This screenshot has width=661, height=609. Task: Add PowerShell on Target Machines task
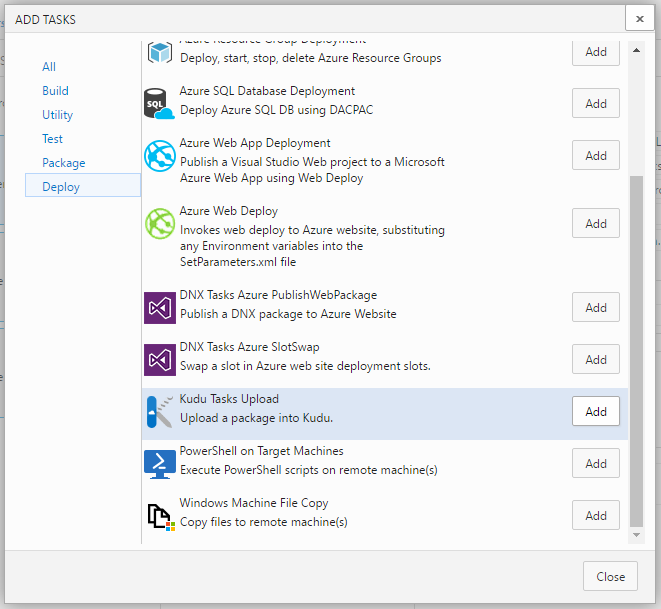[x=596, y=463]
